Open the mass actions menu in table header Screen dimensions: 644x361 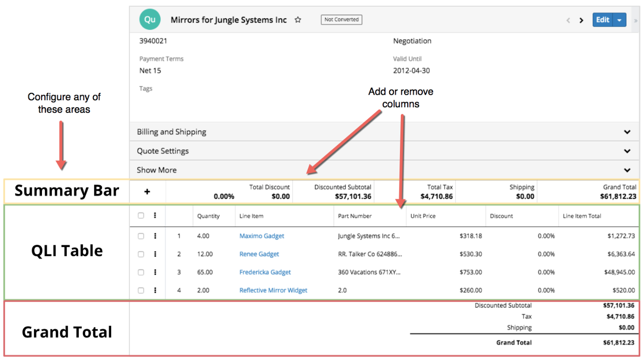[x=155, y=216]
